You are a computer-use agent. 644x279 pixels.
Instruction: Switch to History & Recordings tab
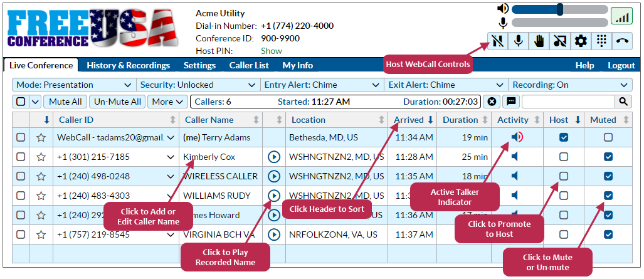coord(128,65)
